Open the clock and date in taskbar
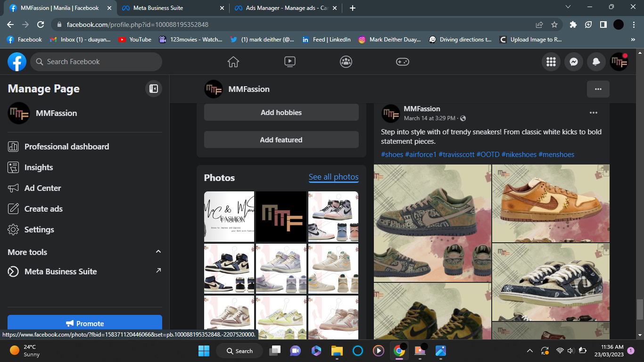Viewport: 644px width, 362px height. point(610,351)
